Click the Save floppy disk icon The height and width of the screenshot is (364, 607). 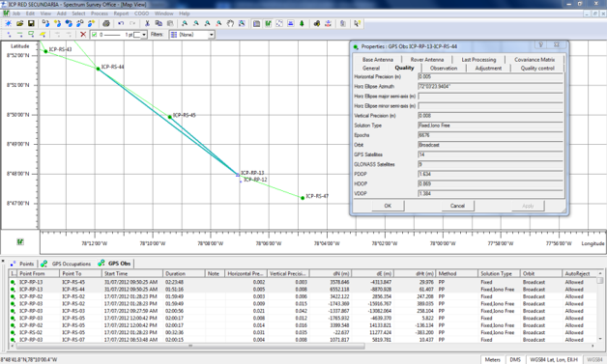coord(31,23)
